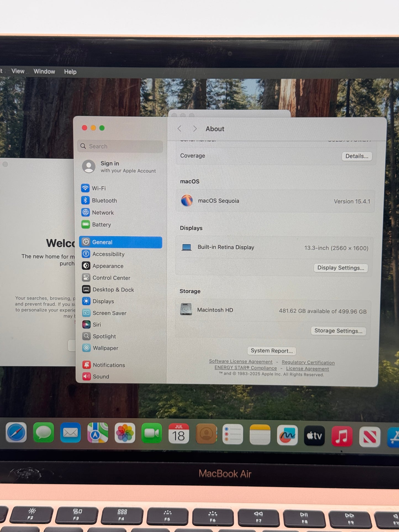Launch Freeform from the Dock
This screenshot has height=532, width=399.
click(287, 435)
